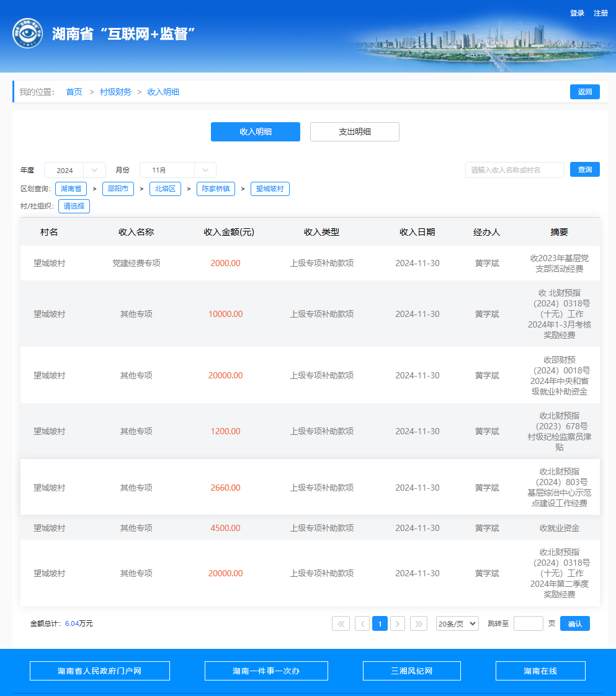Viewport: 616px width, 696px height.
Task: Open the 20条/页 page size selector
Action: point(457,623)
